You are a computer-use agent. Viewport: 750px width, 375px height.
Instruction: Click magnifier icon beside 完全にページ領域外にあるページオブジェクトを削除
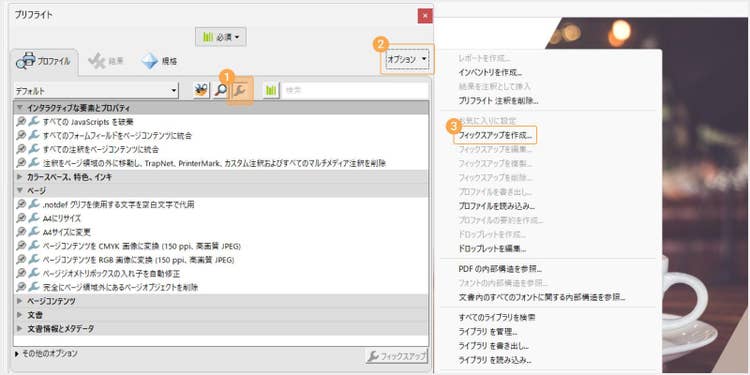(x=21, y=287)
